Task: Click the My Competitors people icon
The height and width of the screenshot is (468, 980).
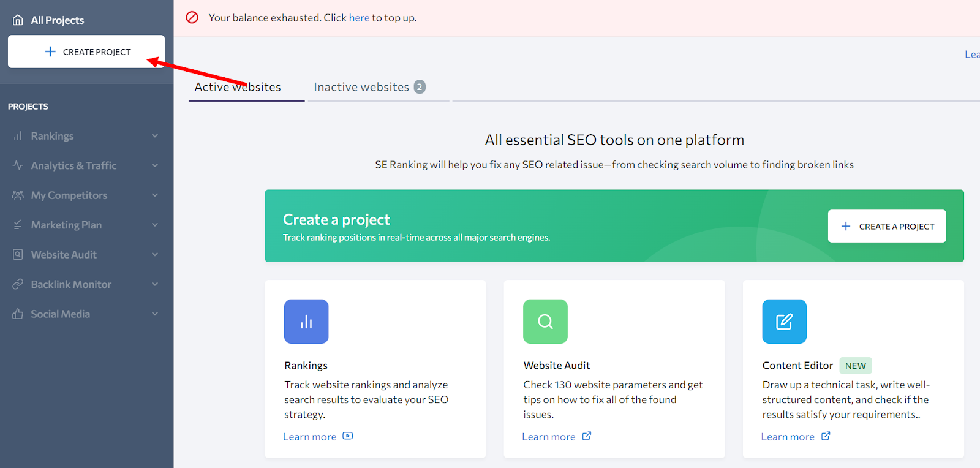Action: point(18,195)
